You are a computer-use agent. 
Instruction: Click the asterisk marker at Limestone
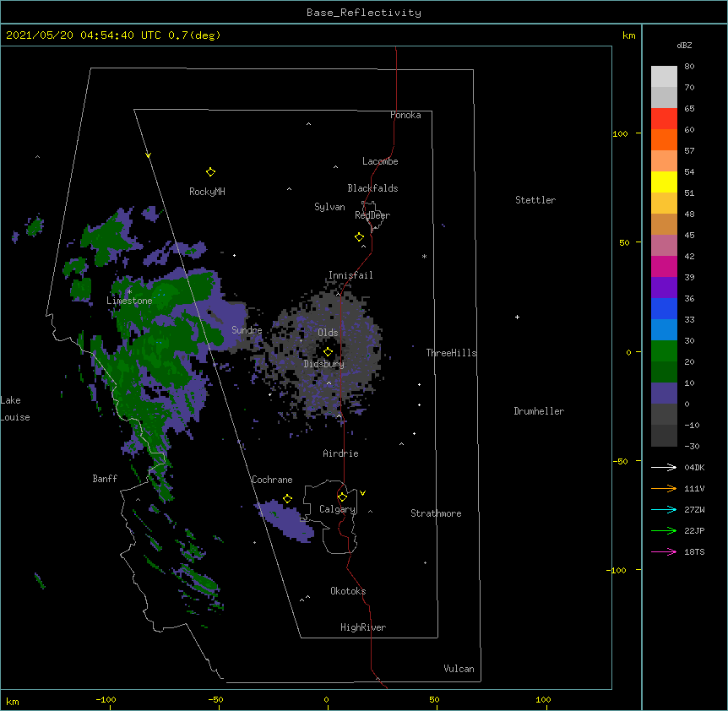129,292
